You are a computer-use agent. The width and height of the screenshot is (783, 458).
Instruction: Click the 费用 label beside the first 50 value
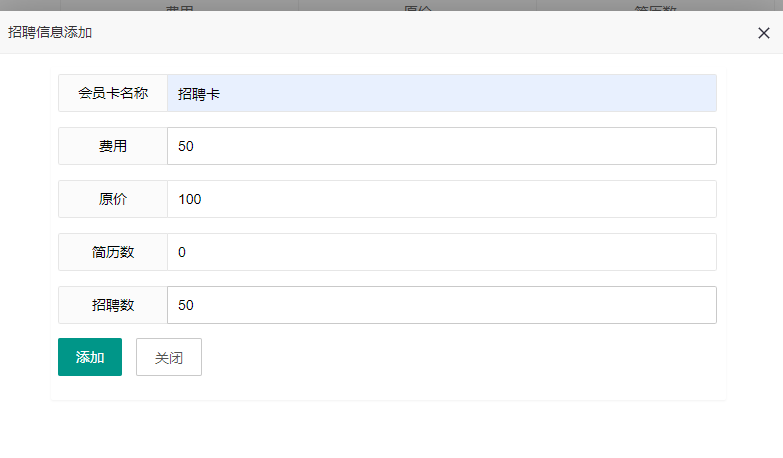point(113,146)
